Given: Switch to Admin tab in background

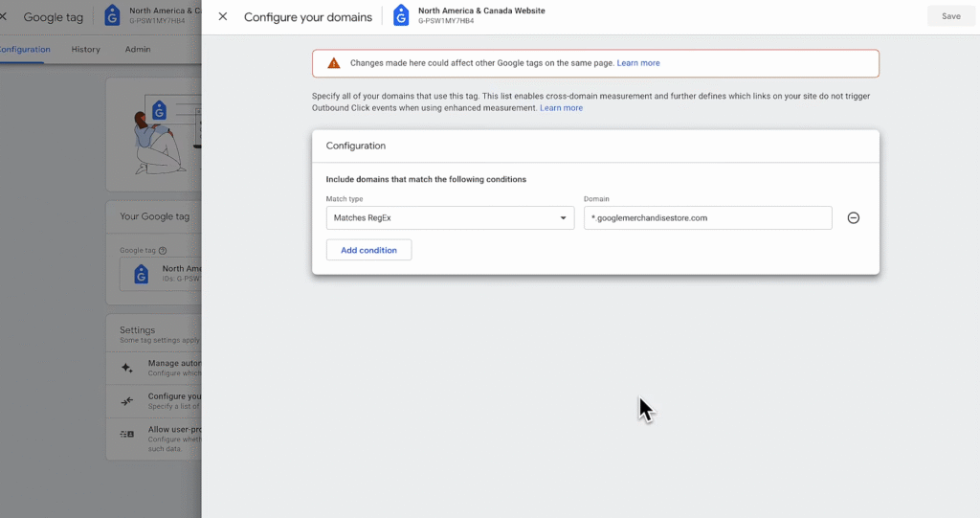Looking at the screenshot, I should [138, 50].
